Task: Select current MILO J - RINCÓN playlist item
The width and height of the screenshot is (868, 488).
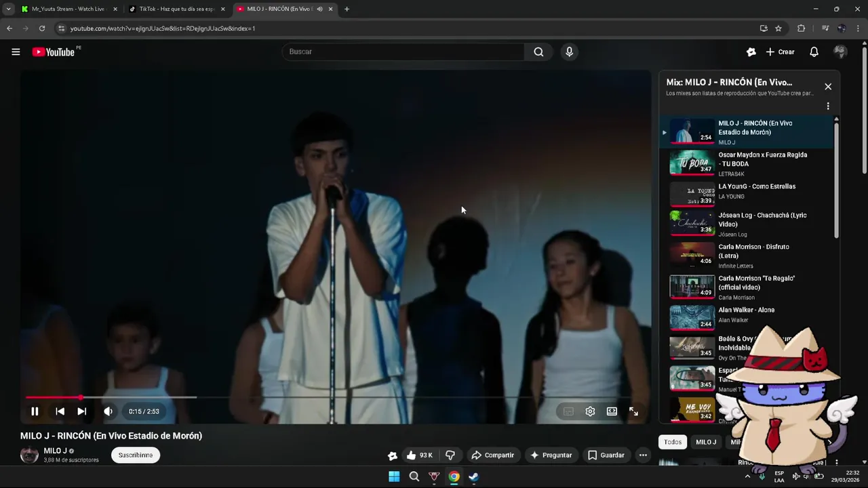Action: click(746, 132)
